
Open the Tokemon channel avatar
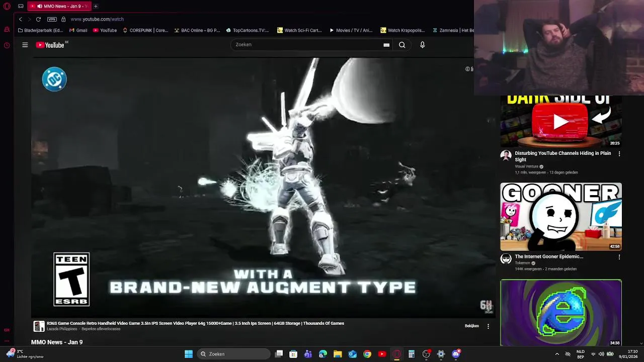(506, 258)
